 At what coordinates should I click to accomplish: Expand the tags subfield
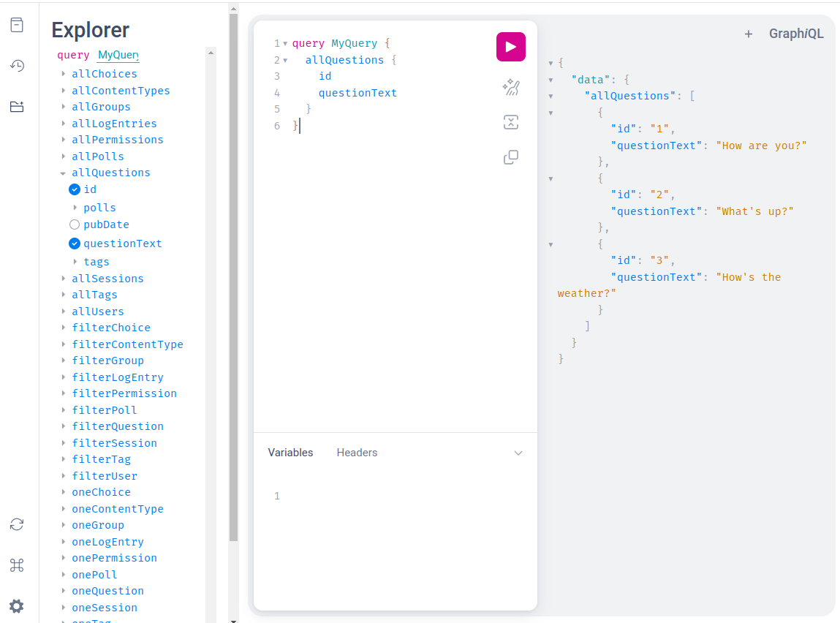pos(75,262)
